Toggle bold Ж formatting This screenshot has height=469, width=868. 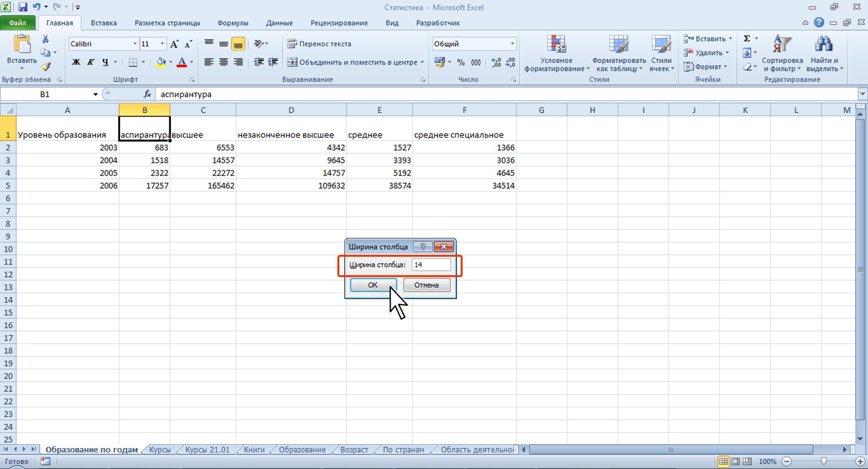point(76,62)
